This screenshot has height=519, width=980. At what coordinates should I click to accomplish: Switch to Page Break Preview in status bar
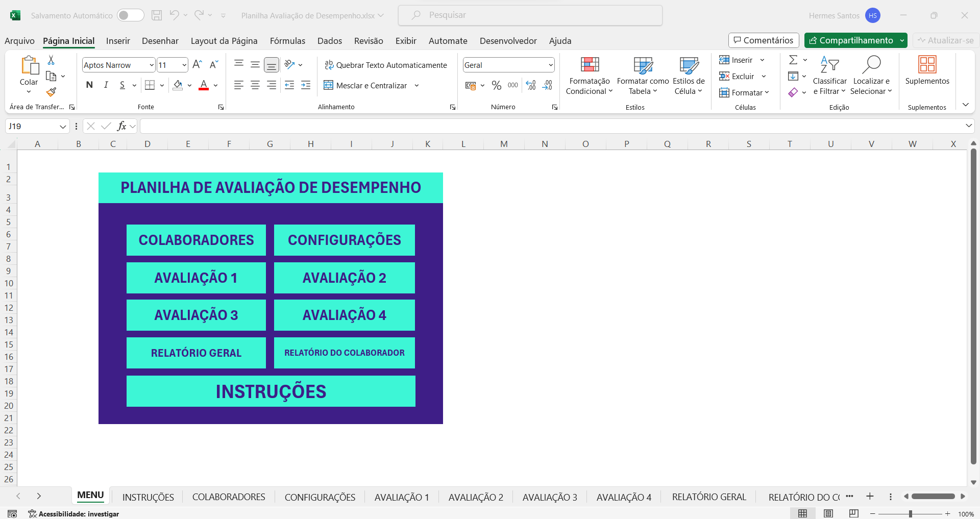(853, 513)
